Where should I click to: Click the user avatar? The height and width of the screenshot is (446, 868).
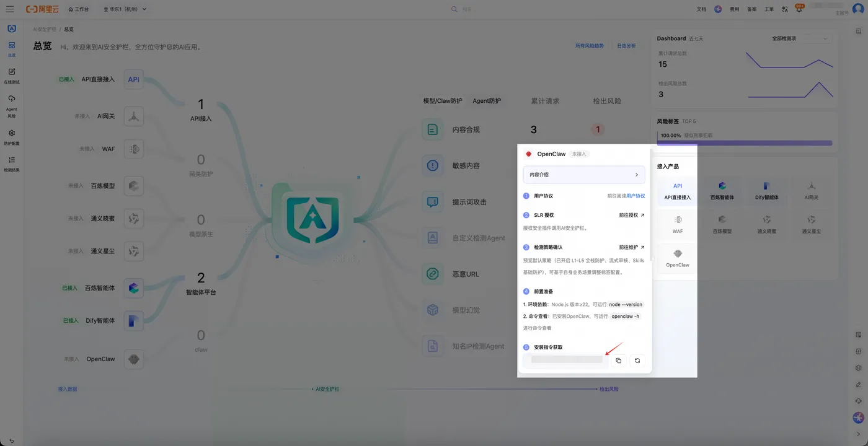858,9
